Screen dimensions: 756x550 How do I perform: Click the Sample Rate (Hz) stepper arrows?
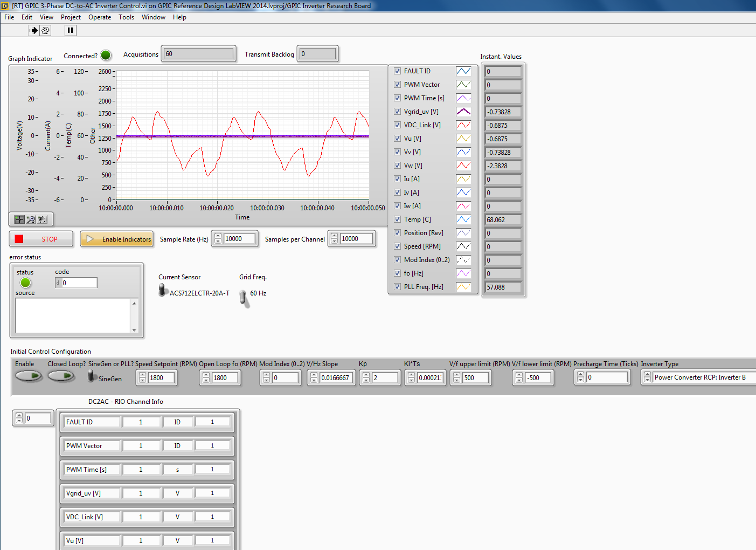click(218, 238)
